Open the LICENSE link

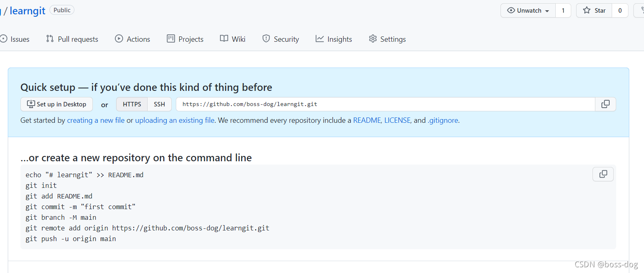click(397, 120)
